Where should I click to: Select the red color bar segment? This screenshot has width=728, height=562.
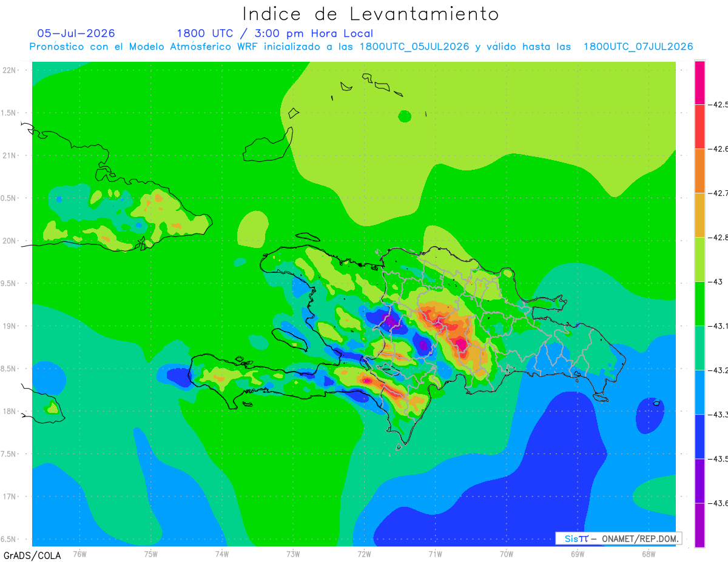699,126
